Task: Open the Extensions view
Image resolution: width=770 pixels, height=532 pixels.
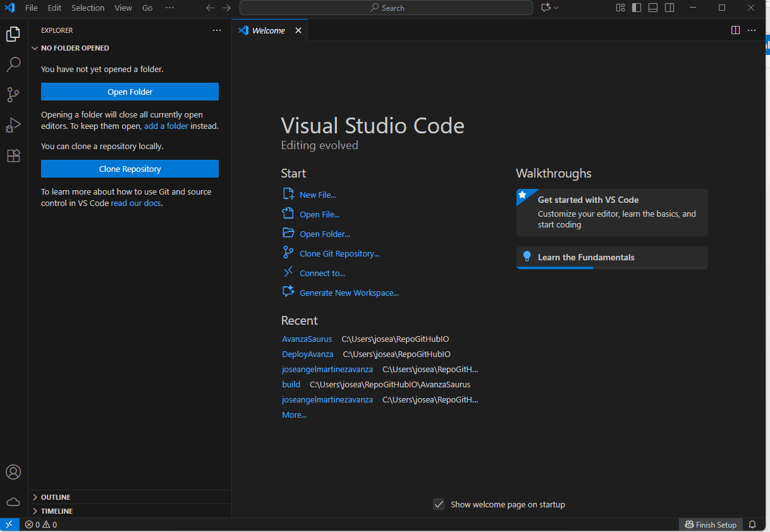Action: pos(13,155)
